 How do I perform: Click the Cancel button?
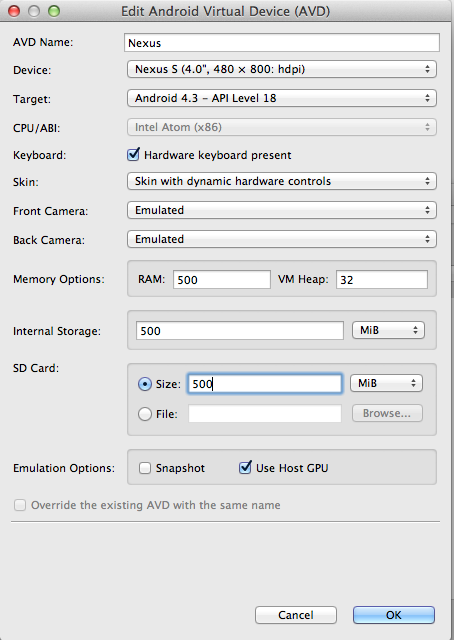point(296,615)
